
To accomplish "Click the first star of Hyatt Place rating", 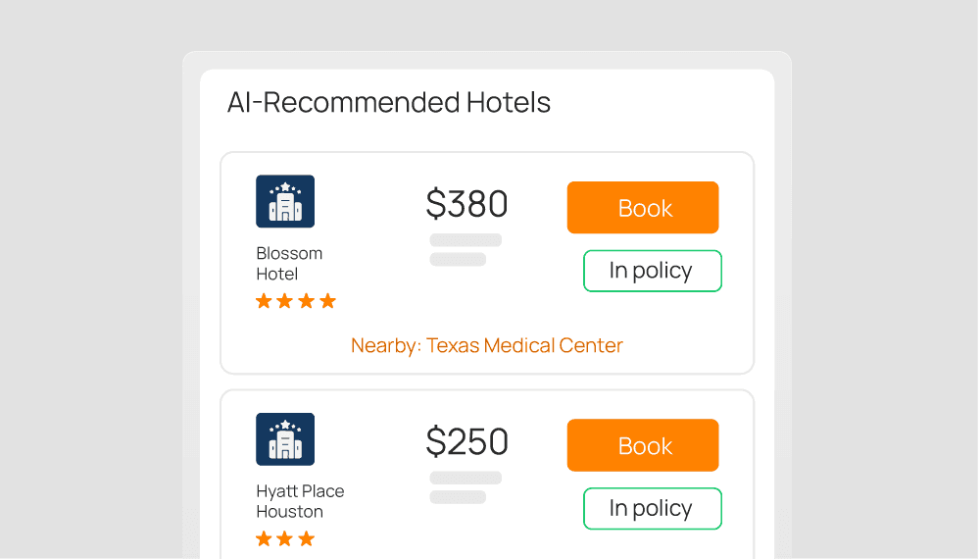I will tap(264, 538).
